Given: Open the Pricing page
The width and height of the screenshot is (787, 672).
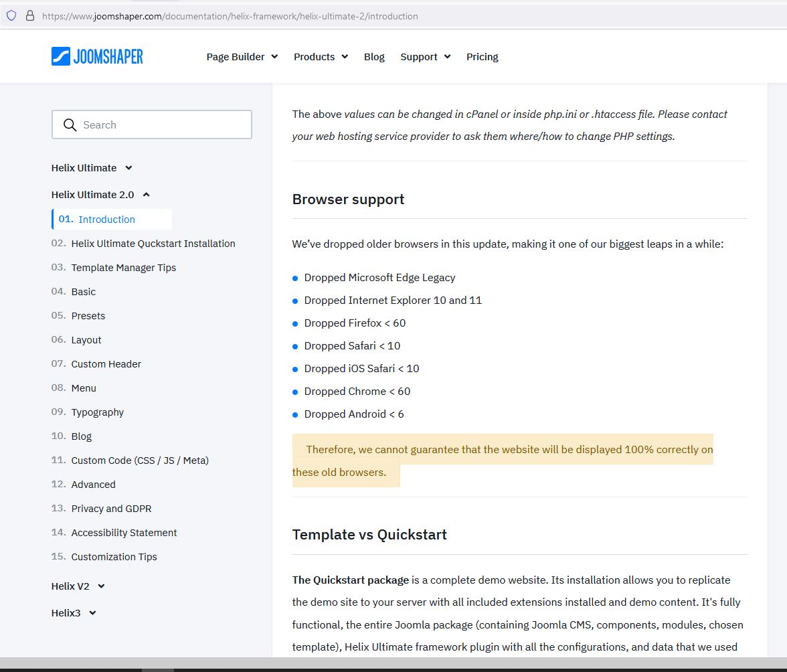Looking at the screenshot, I should [x=482, y=57].
